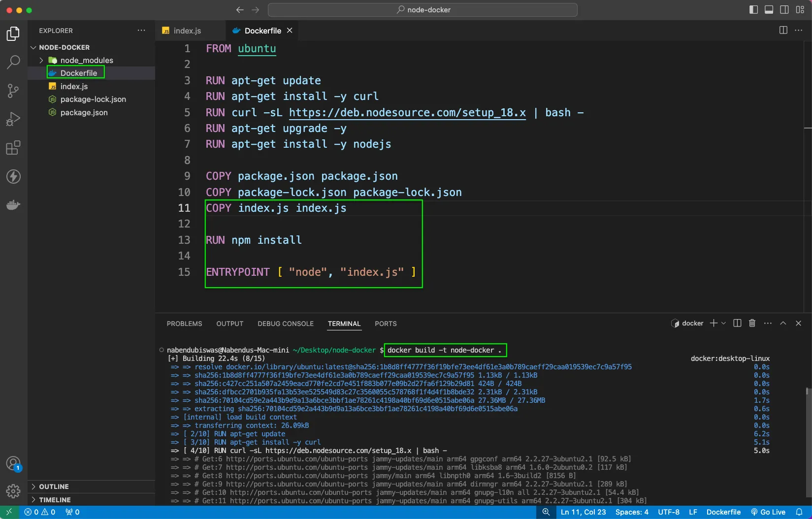Change end of line LF setting
Viewport: 812px width, 519px height.
[x=693, y=512]
